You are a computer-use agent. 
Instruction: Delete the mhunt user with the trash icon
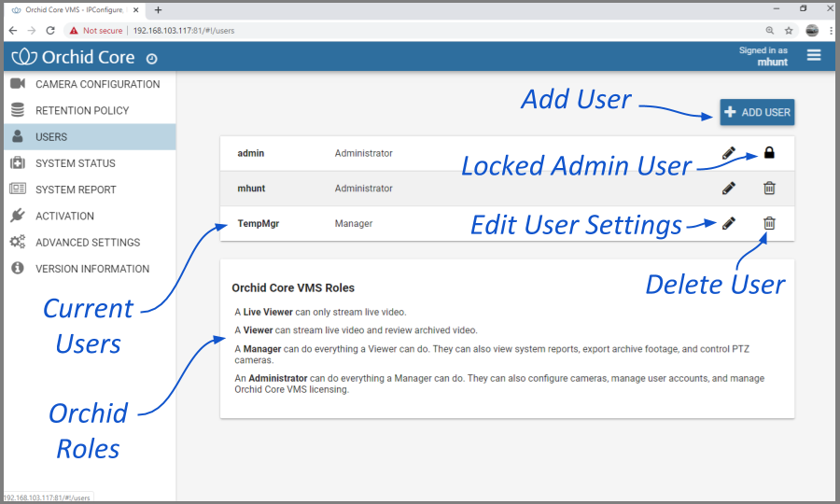coord(769,188)
